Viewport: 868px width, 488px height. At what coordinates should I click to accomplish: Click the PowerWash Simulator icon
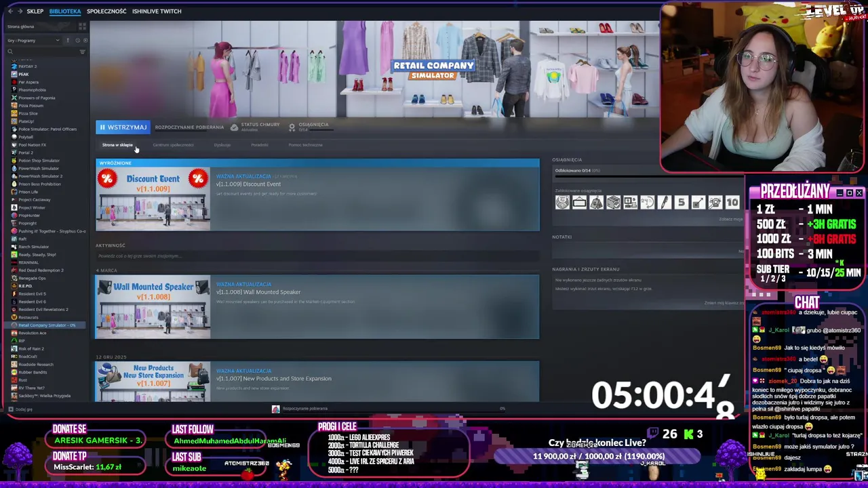coord(14,168)
